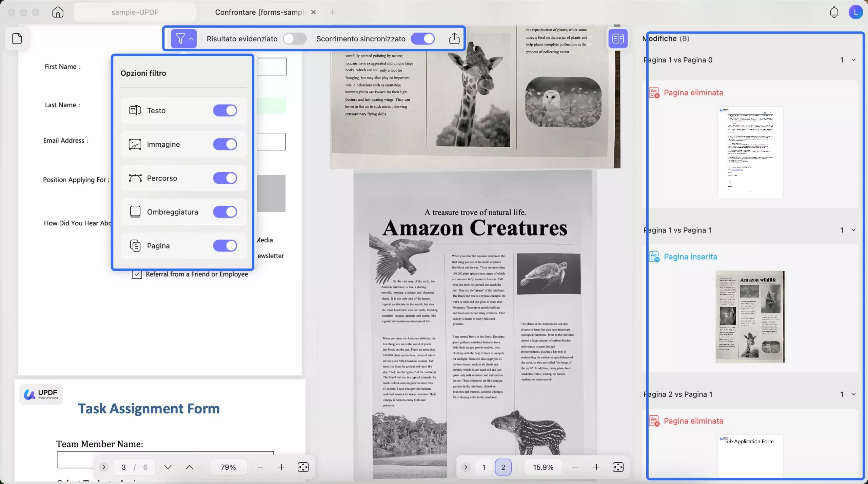
Task: Click fit-to-screen icon in right viewer
Action: pyautogui.click(x=618, y=467)
